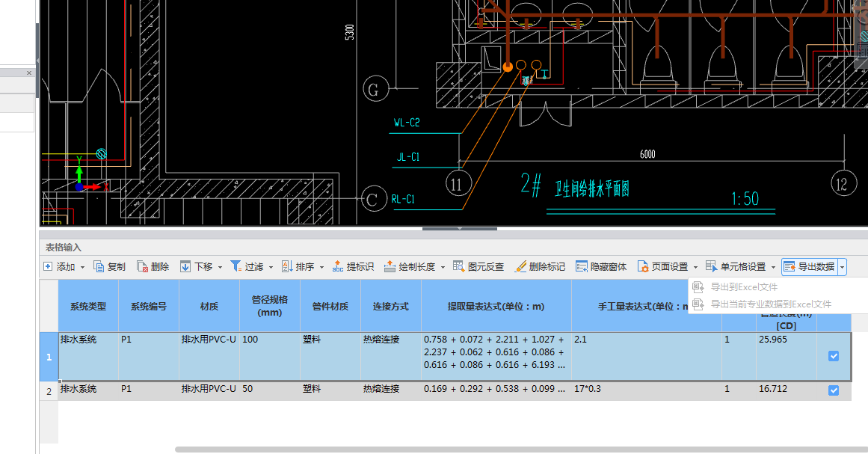
Task: Select row header number 1
Action: 49,357
